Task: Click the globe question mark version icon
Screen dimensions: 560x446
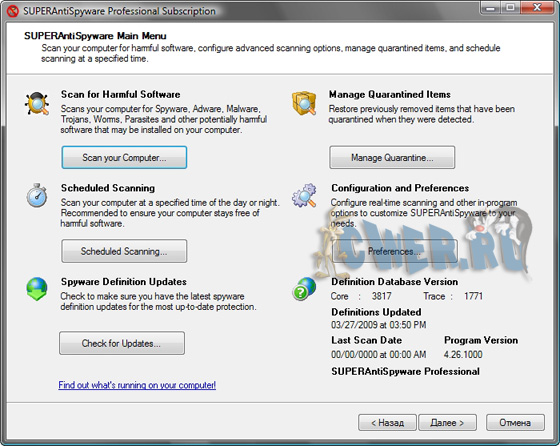Action: coord(304,289)
